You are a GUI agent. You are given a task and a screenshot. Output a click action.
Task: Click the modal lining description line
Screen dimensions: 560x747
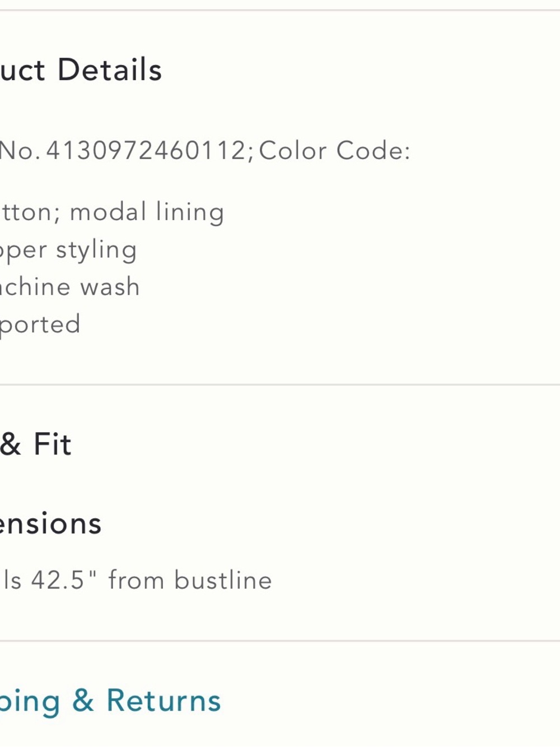(112, 212)
